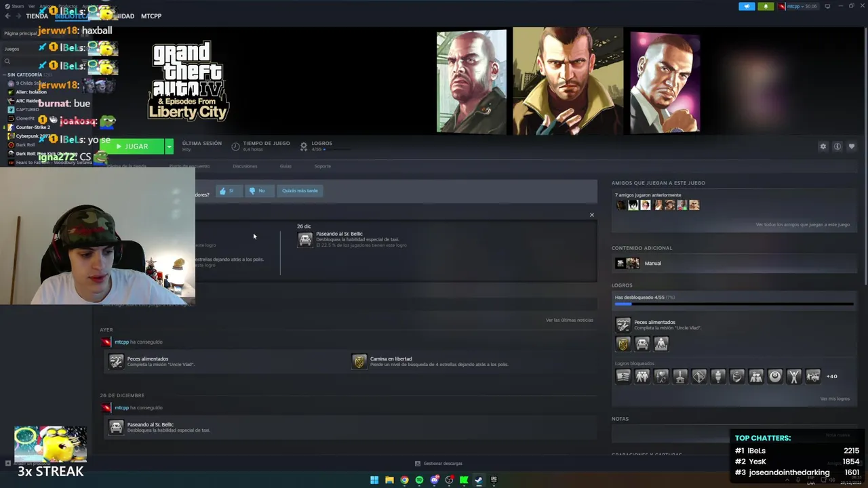Open Windows Start button on taskbar
Screen dimensions: 868x488
coord(374,480)
